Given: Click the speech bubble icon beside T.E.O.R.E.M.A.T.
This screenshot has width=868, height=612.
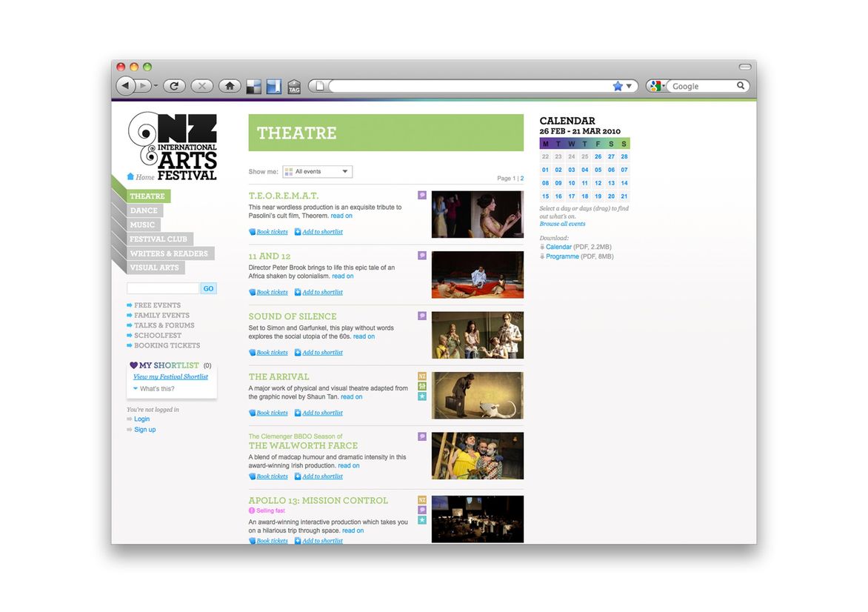Looking at the screenshot, I should click(422, 196).
